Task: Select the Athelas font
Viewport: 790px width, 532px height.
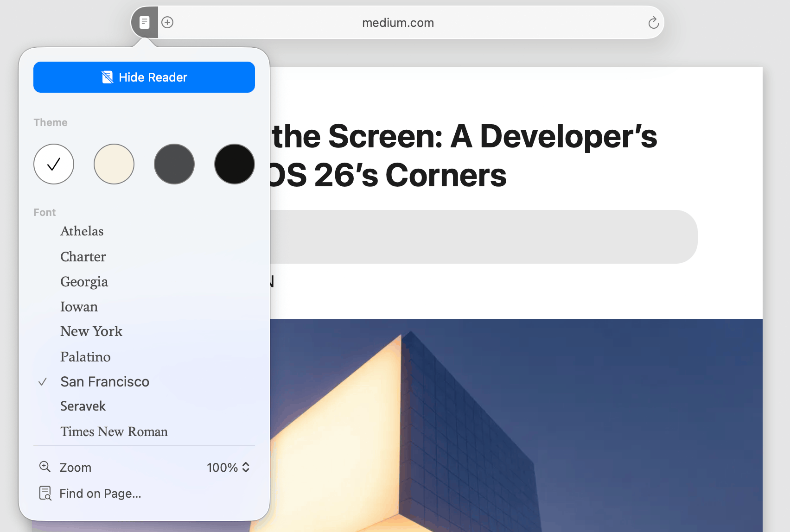Action: (x=82, y=231)
